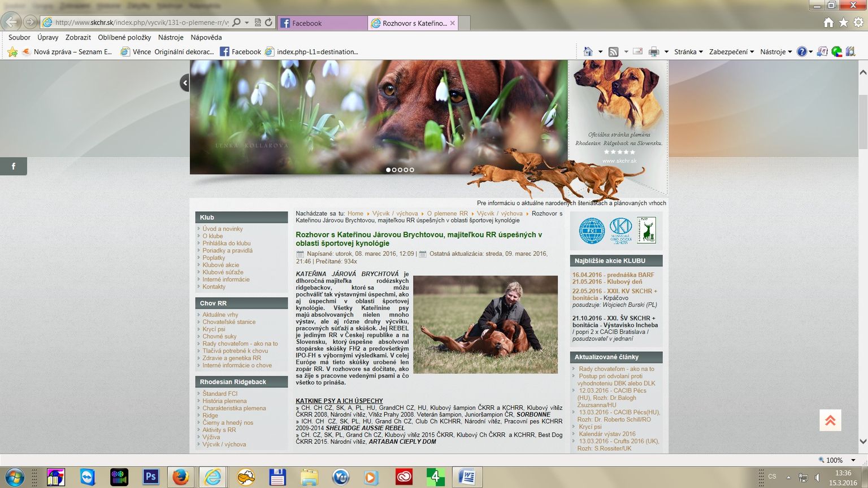Select third slideshow dot
868x488 pixels.
coord(400,169)
